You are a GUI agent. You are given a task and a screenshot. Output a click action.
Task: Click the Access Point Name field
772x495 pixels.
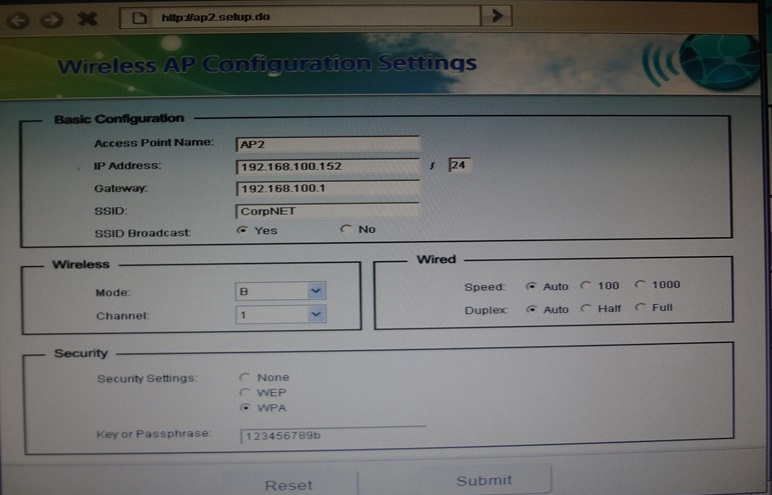[327, 144]
